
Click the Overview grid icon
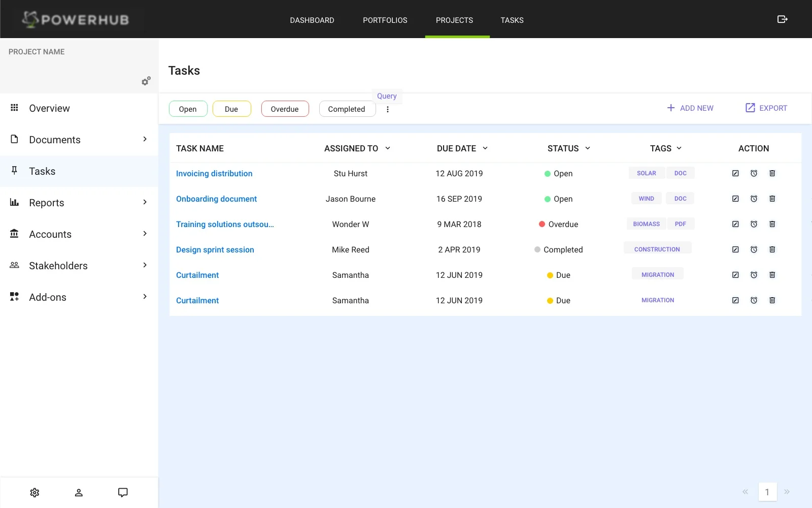point(15,108)
